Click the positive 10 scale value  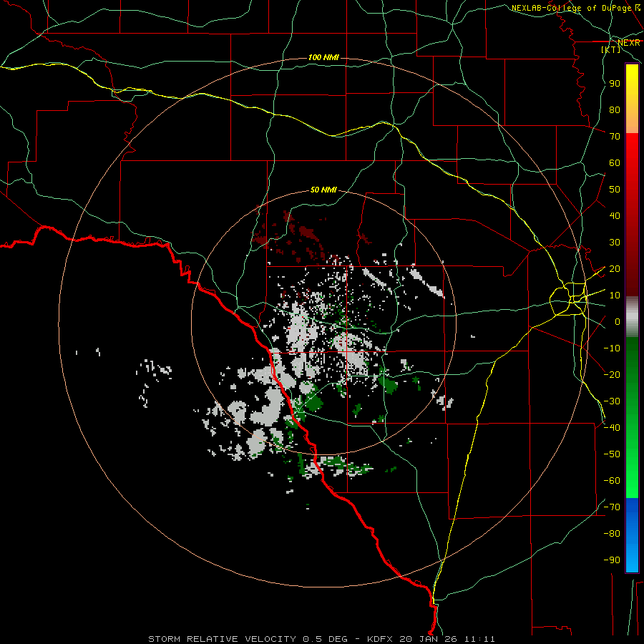615,296
